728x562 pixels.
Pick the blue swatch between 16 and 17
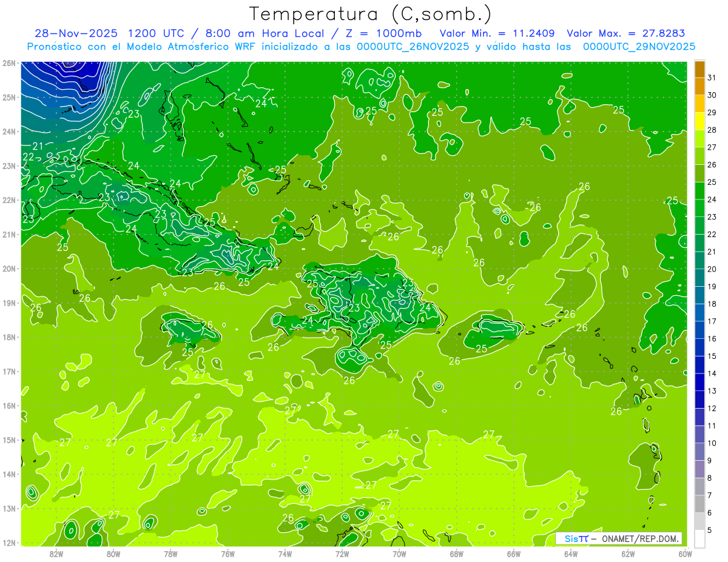(699, 330)
